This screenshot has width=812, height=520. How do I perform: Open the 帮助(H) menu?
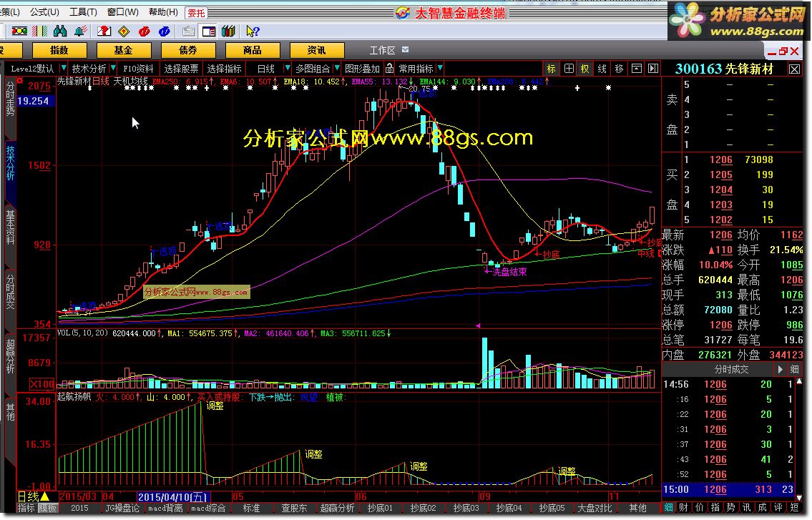click(163, 11)
